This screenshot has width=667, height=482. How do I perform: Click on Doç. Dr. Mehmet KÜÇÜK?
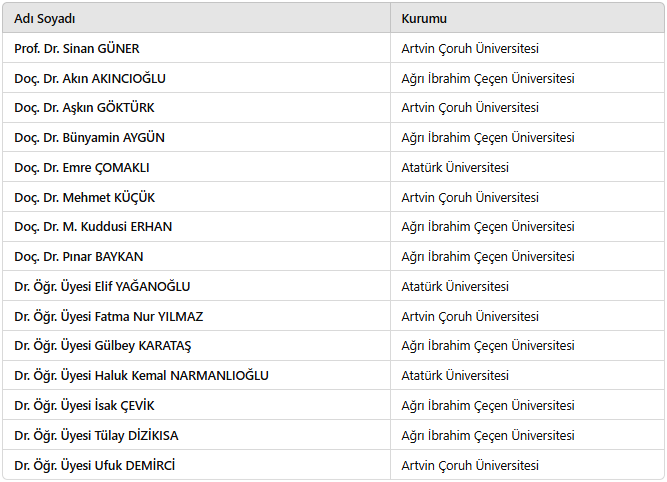click(84, 198)
